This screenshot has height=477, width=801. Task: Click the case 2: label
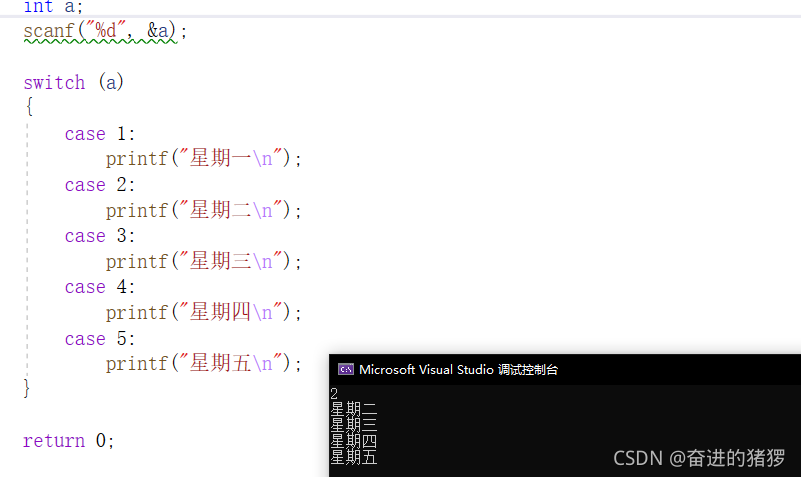[100, 185]
